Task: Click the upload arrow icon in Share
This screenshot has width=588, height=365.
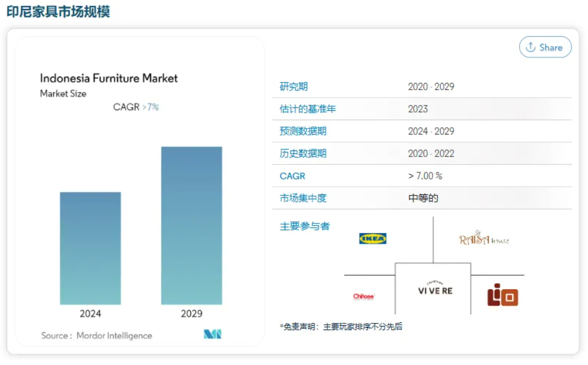Action: tap(530, 47)
